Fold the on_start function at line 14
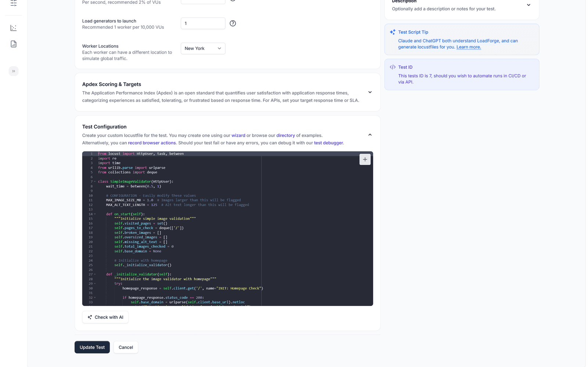The height and width of the screenshot is (367, 588). pyautogui.click(x=95, y=214)
